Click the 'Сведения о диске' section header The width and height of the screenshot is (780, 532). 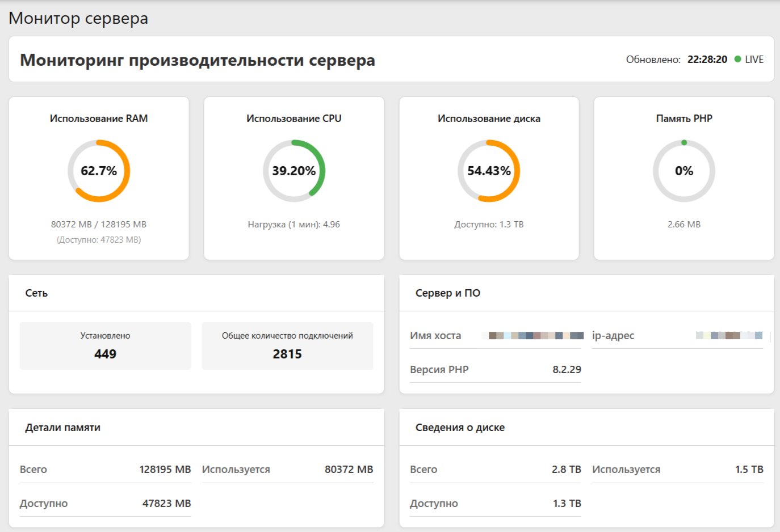tap(460, 428)
